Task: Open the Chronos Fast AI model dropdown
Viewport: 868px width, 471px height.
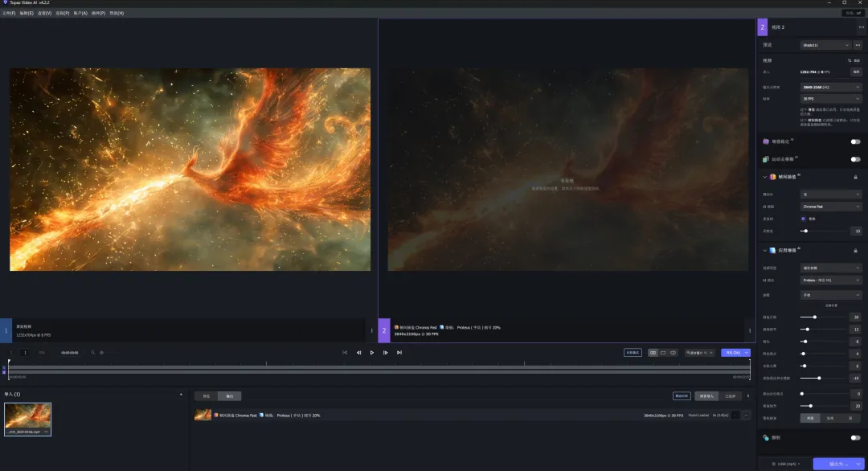Action: coord(831,207)
